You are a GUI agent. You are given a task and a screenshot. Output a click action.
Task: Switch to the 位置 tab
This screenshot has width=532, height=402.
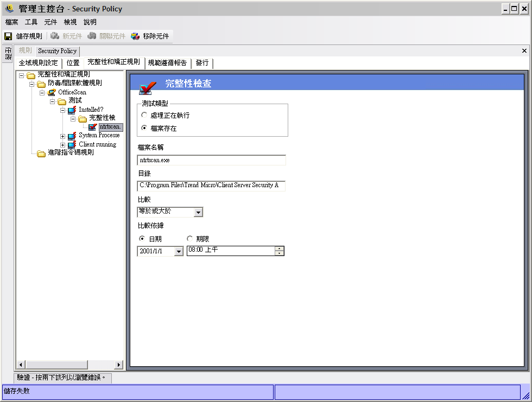click(73, 63)
